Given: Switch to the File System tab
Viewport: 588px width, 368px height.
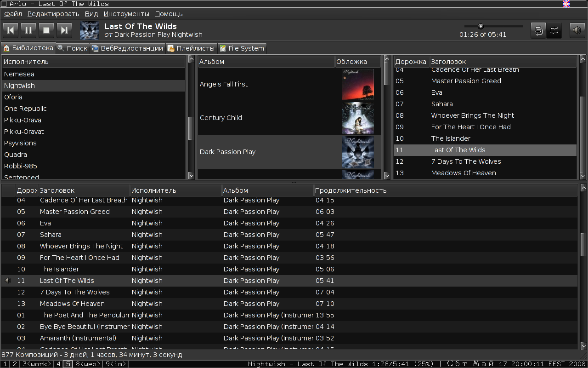Looking at the screenshot, I should tap(242, 48).
